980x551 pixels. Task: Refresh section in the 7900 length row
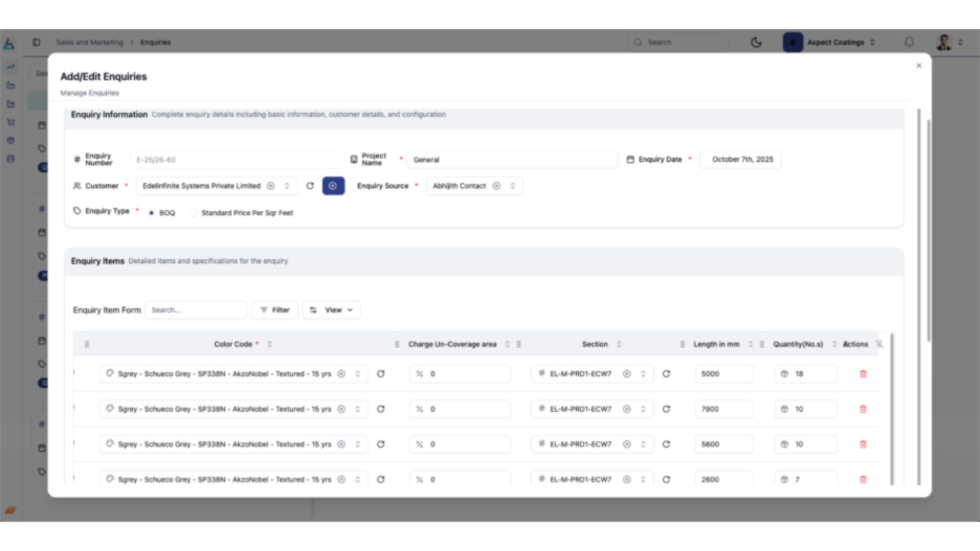666,409
